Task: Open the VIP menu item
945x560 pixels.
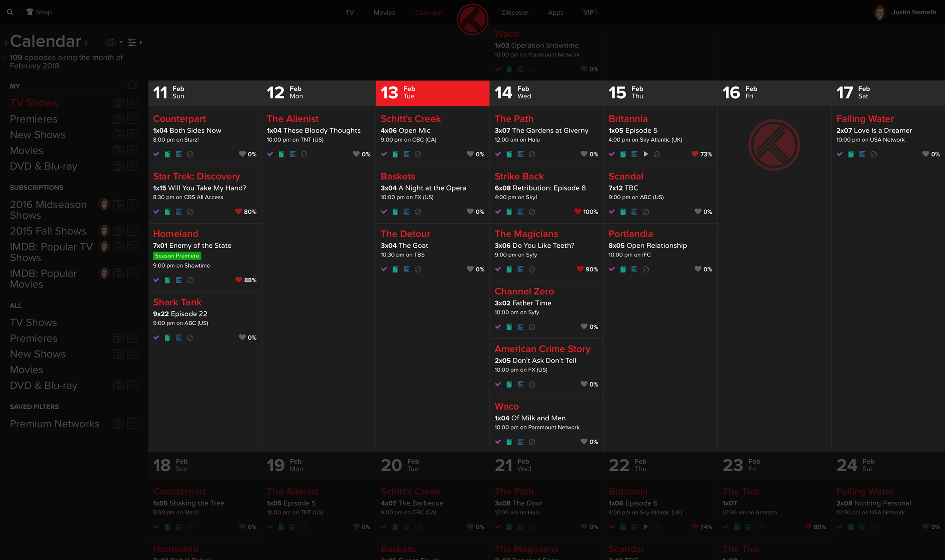Action: coord(588,12)
